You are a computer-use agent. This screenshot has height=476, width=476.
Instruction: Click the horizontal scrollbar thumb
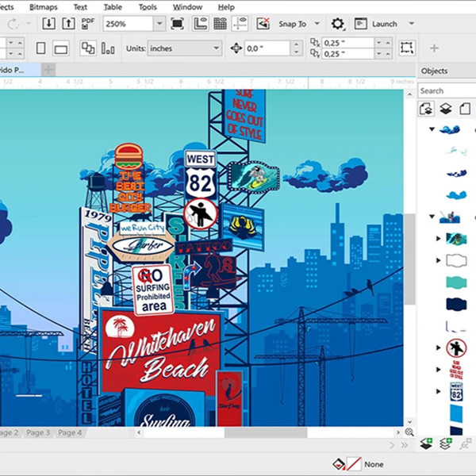tap(266, 432)
